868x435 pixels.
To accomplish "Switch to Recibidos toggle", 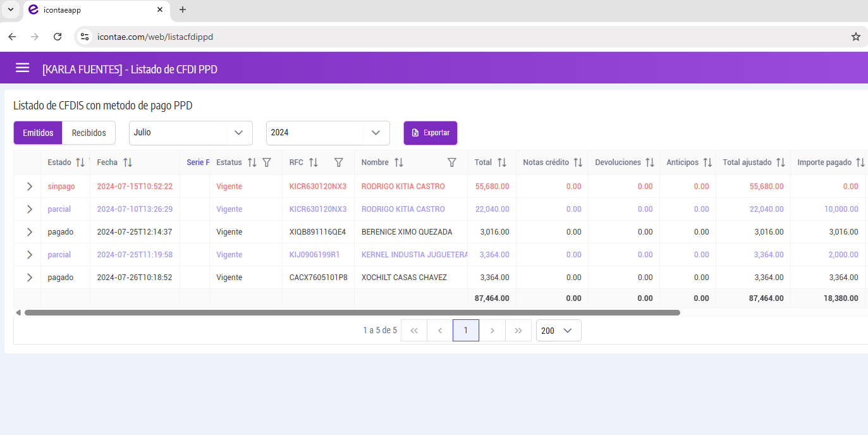I will pos(89,133).
